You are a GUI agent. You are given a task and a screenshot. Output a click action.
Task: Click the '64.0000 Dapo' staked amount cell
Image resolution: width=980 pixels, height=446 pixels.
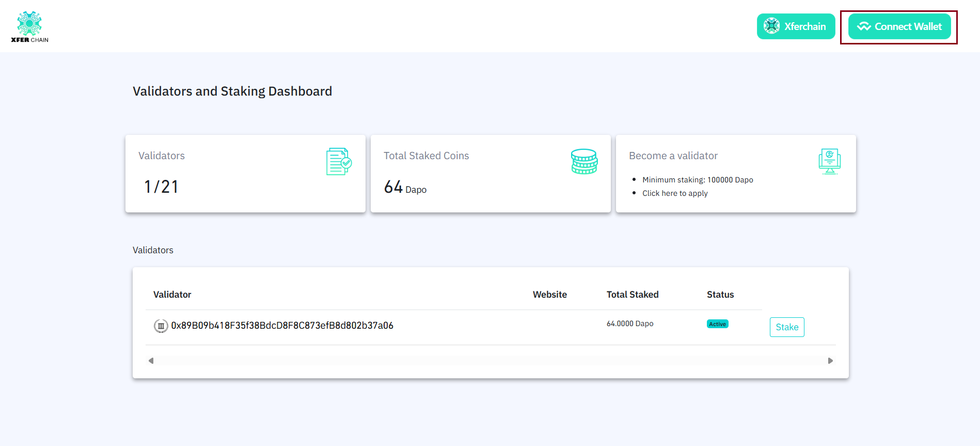click(630, 324)
